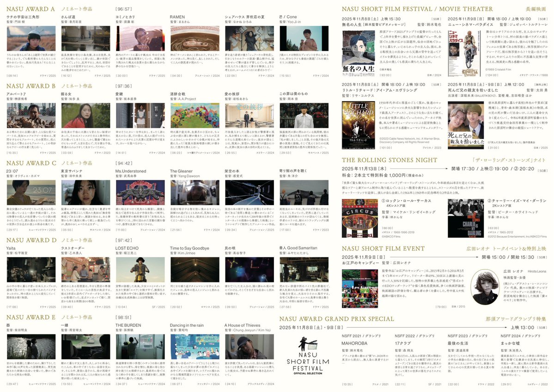The width and height of the screenshot is (554, 392).
Task: Click the NASU AWARD B heading
Action: 31,86
